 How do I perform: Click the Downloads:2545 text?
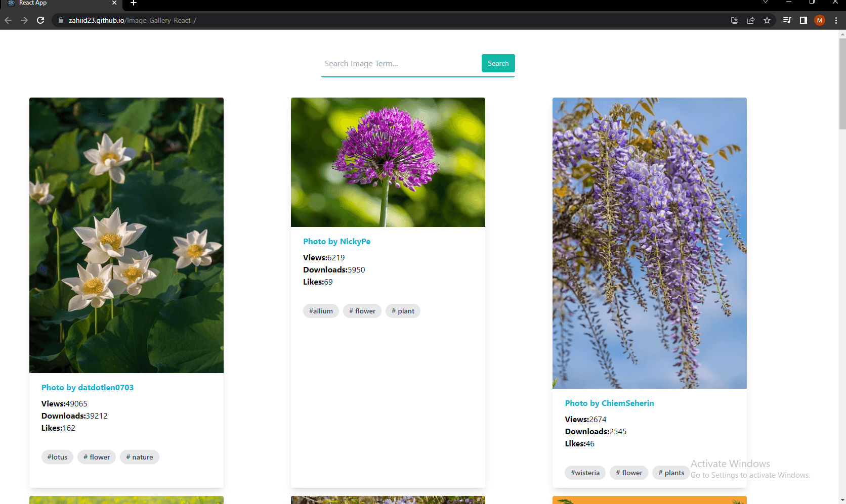(596, 432)
